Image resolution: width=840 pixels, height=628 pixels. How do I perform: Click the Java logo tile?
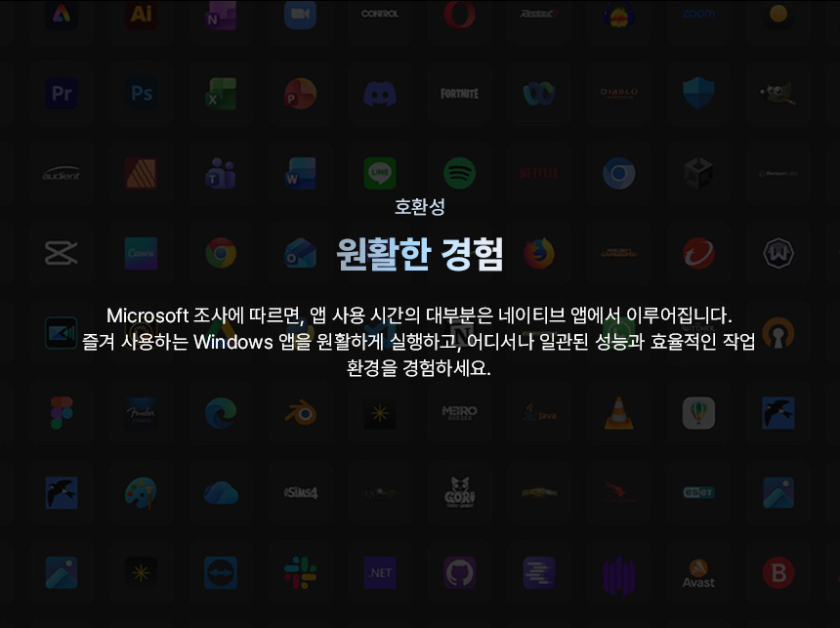pos(539,412)
